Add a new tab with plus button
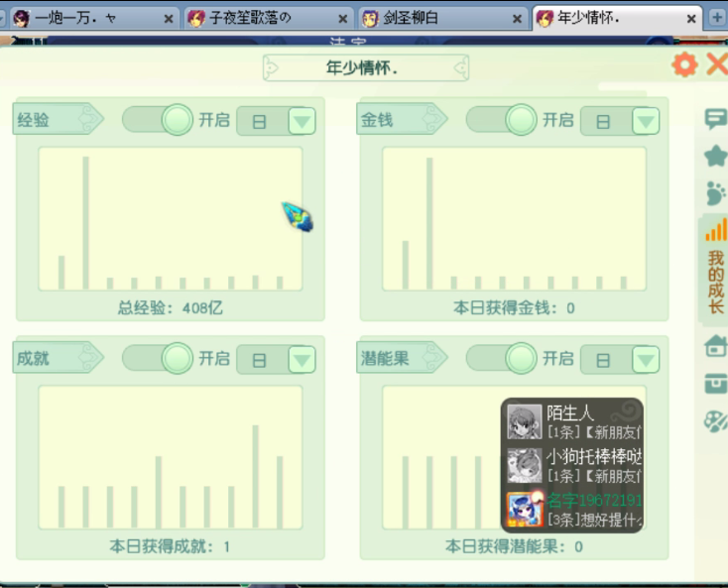 (x=717, y=18)
